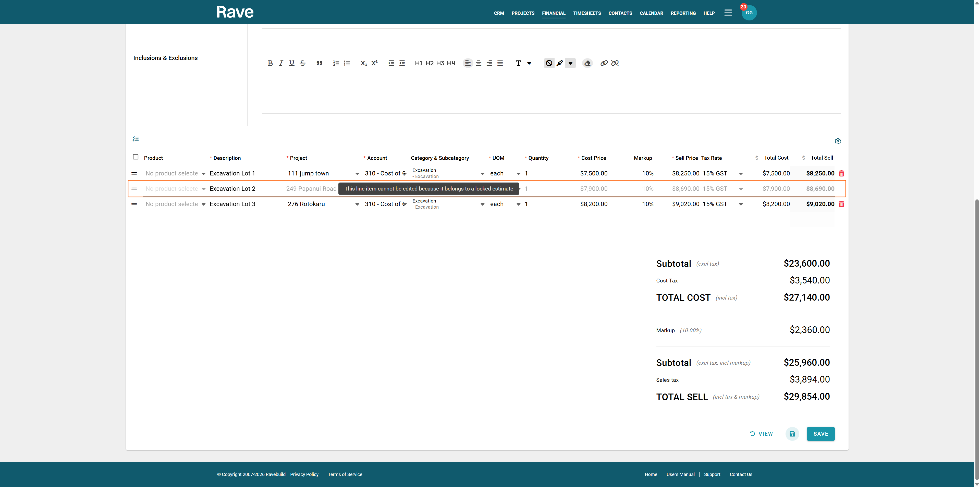Click the floppy disk save icon
980x487 pixels.
pos(792,434)
